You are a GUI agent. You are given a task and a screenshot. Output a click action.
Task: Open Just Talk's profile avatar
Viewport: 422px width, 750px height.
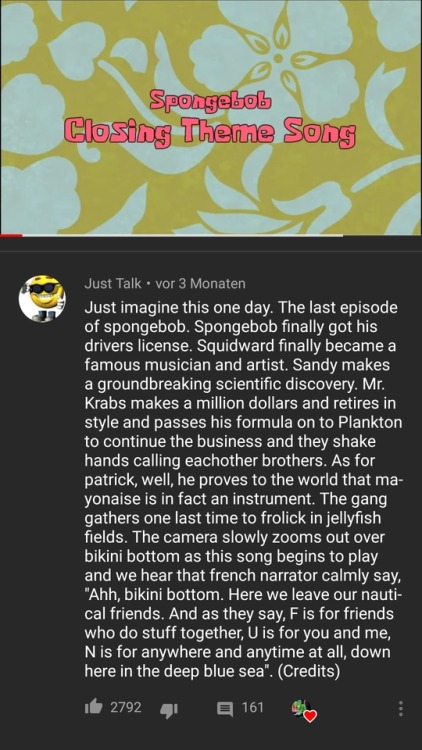coord(42,298)
